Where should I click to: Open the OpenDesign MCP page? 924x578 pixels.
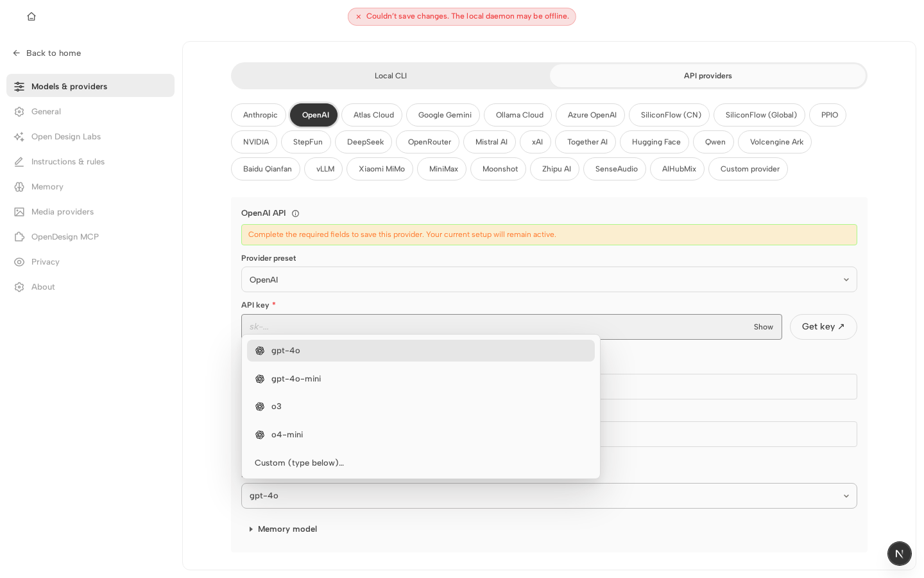pos(90,237)
